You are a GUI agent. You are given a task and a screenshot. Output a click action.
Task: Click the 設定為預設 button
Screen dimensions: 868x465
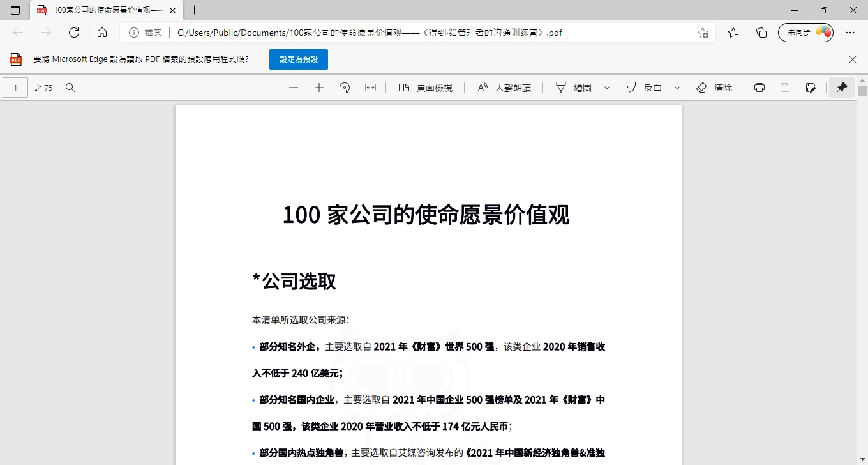(299, 59)
